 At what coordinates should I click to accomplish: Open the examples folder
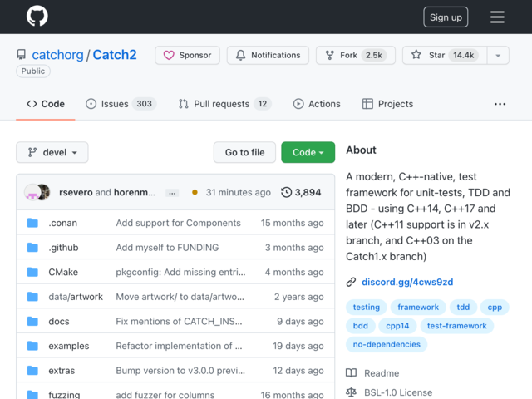[69, 346]
